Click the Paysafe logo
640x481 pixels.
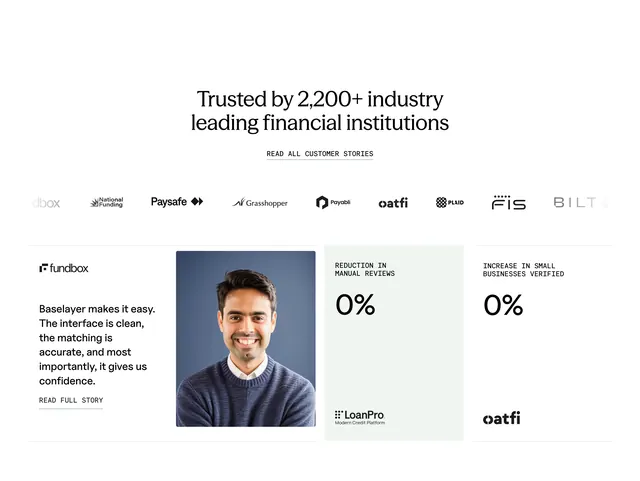[177, 202]
